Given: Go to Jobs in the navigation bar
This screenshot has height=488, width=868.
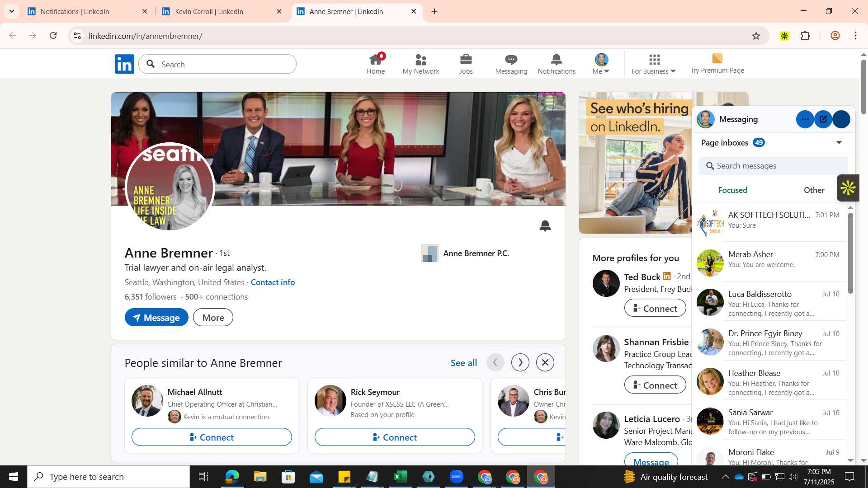Looking at the screenshot, I should (x=466, y=64).
